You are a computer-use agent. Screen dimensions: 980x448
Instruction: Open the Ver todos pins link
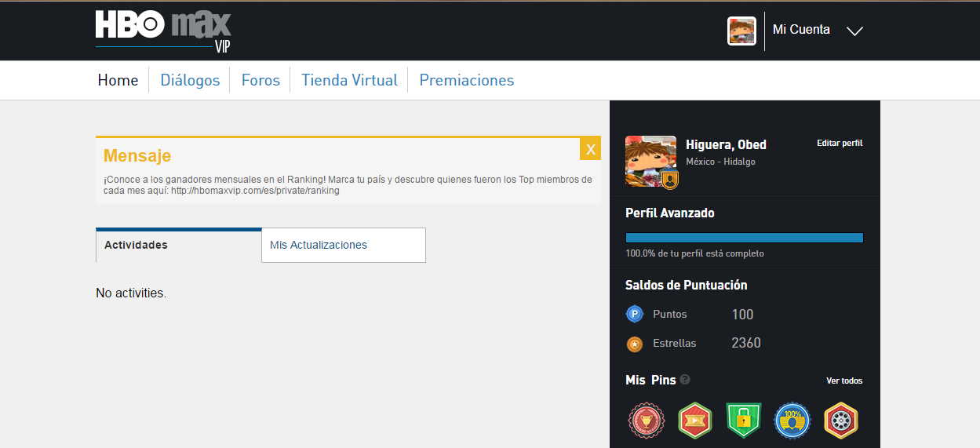844,381
